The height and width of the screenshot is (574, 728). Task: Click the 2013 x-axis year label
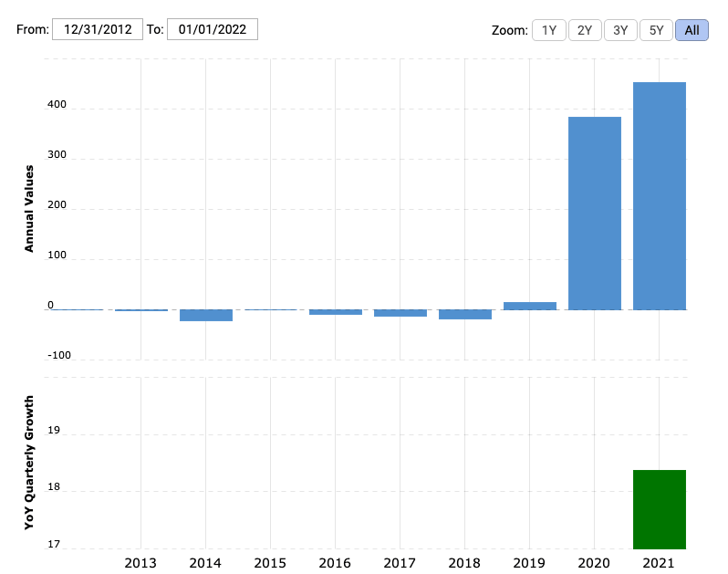[x=140, y=562]
